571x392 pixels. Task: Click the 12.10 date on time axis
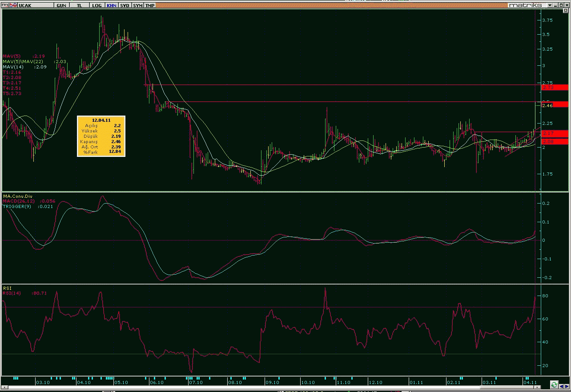[376, 382]
